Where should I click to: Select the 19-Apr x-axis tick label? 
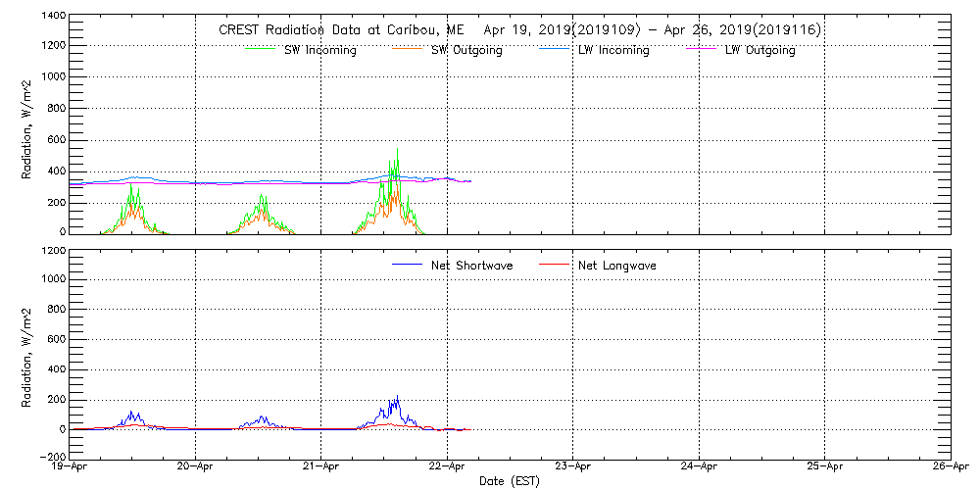tap(71, 466)
